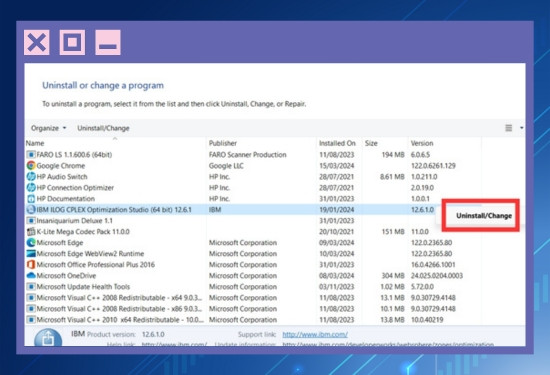Select the HP Connection Optimizer entry
This screenshot has height=375, width=550.
pyautogui.click(x=75, y=188)
